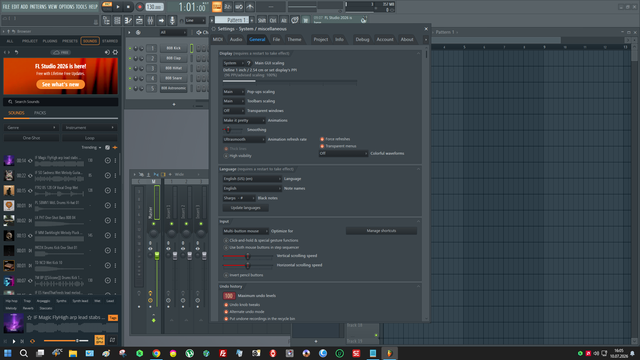The image size is (640, 360).
Task: Click the browser audio preview speaker icon
Action: coord(107,52)
